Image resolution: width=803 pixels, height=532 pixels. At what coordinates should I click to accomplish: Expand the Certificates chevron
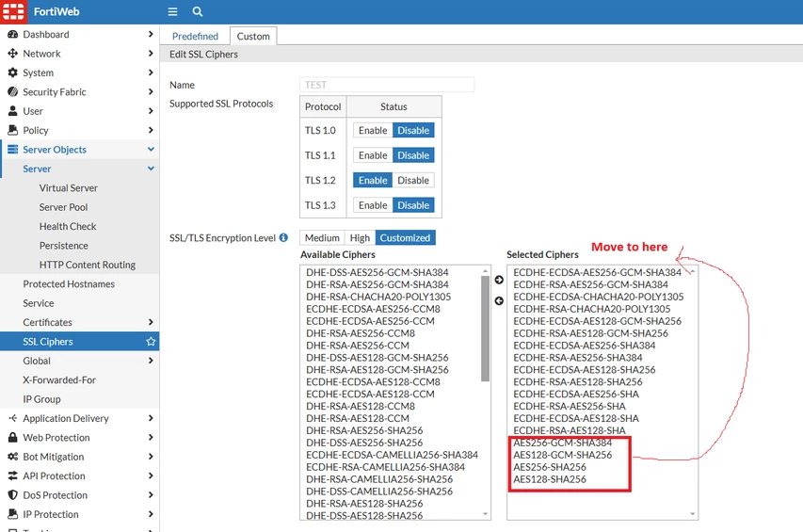pos(151,322)
